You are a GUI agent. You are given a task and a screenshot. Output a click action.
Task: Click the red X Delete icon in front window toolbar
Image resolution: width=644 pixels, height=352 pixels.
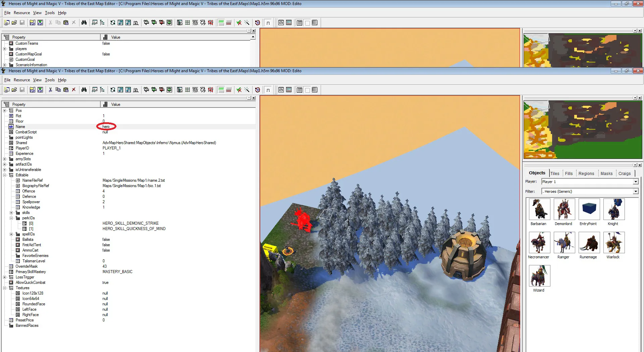pos(73,90)
